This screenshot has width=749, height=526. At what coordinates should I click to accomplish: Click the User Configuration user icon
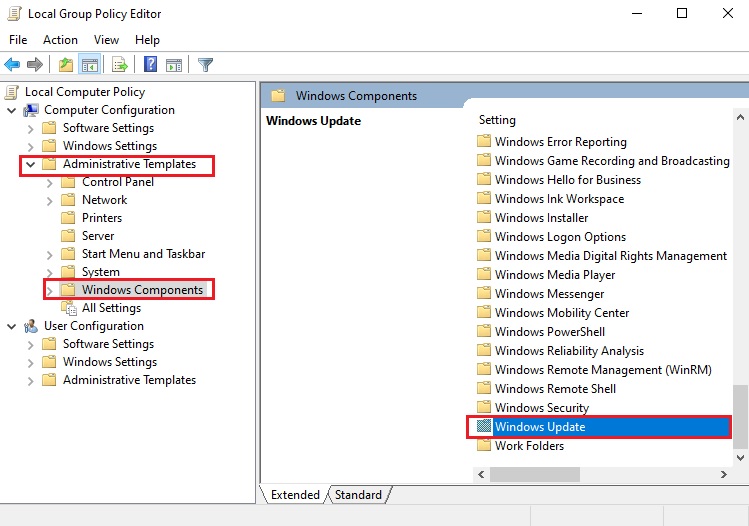click(31, 326)
